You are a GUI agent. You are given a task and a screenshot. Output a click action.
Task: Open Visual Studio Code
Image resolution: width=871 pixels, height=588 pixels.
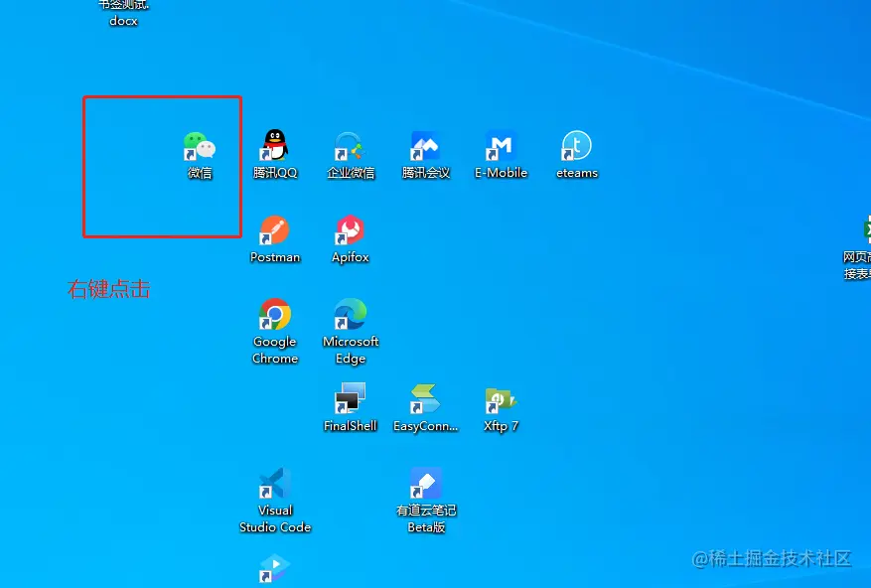[275, 487]
